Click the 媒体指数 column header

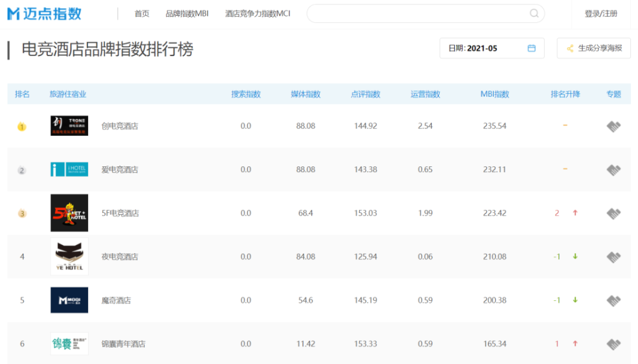(306, 94)
